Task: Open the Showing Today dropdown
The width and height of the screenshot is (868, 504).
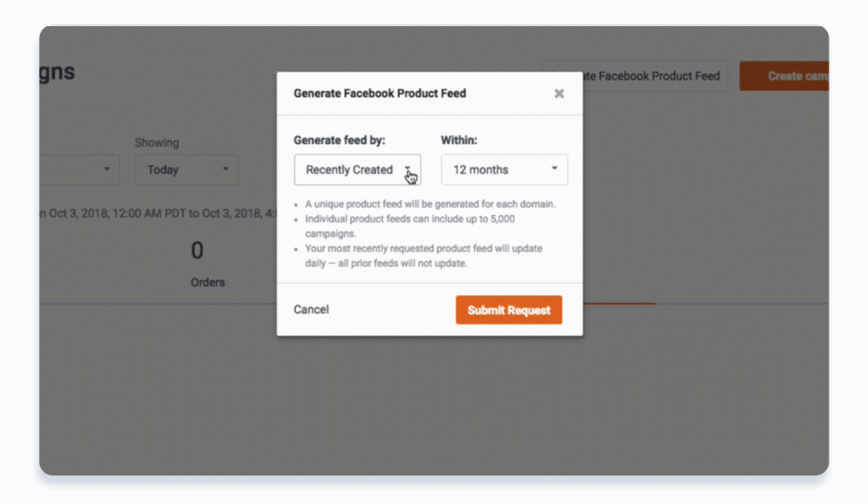Action: (187, 170)
